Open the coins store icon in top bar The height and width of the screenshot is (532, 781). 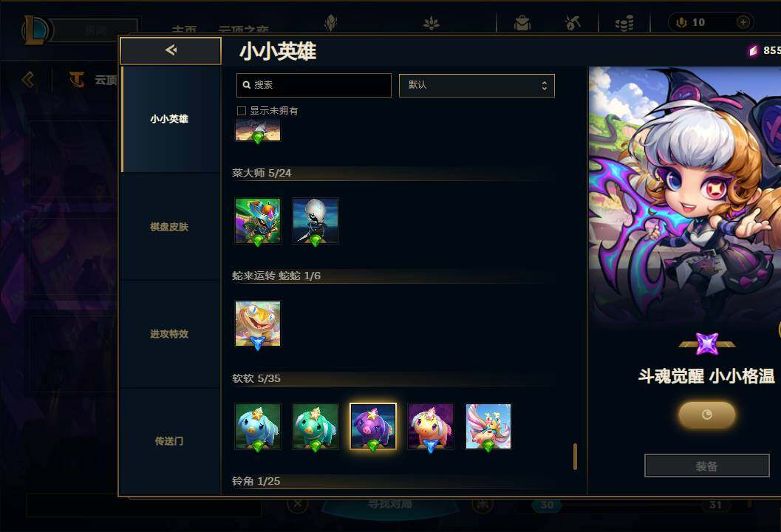coord(624,23)
